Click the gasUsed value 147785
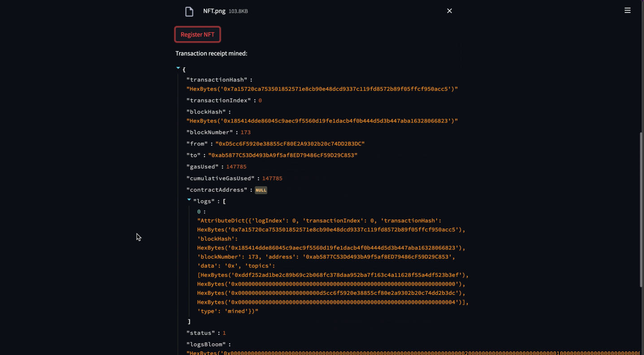The image size is (644, 355). tap(236, 167)
